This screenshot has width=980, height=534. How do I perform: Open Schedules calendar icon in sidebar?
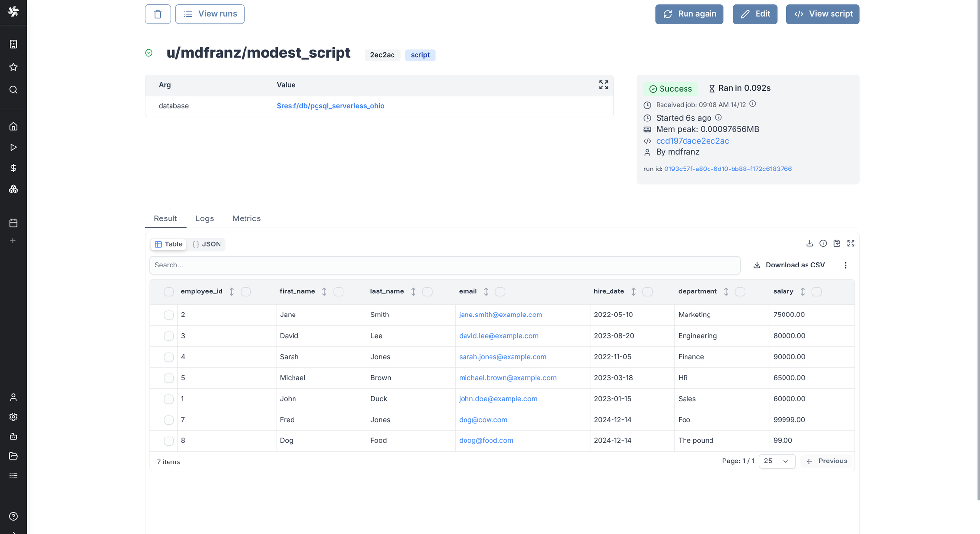coord(13,223)
